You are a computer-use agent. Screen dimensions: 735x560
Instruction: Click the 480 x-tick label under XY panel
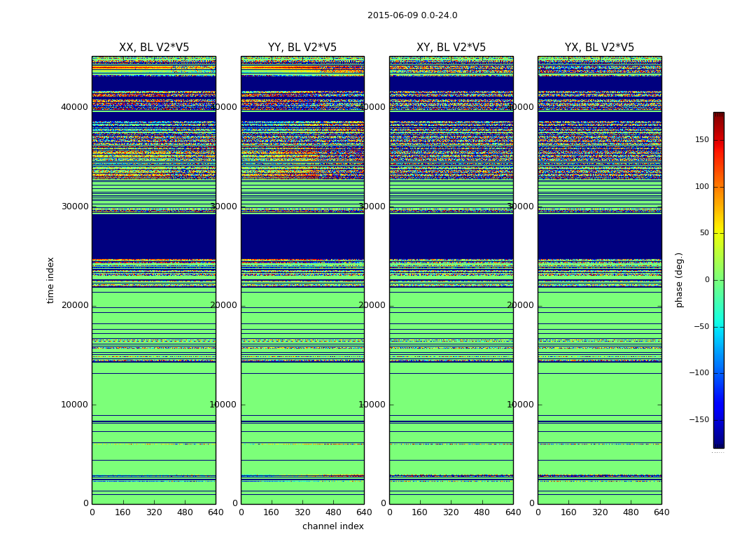482,512
